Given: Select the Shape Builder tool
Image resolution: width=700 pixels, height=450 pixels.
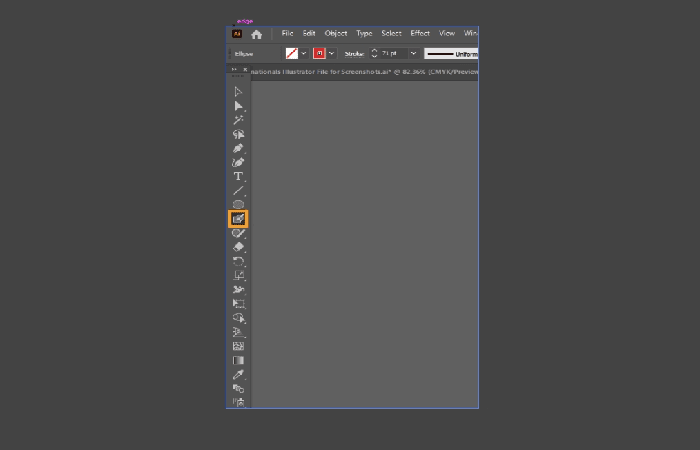Looking at the screenshot, I should coord(238,318).
